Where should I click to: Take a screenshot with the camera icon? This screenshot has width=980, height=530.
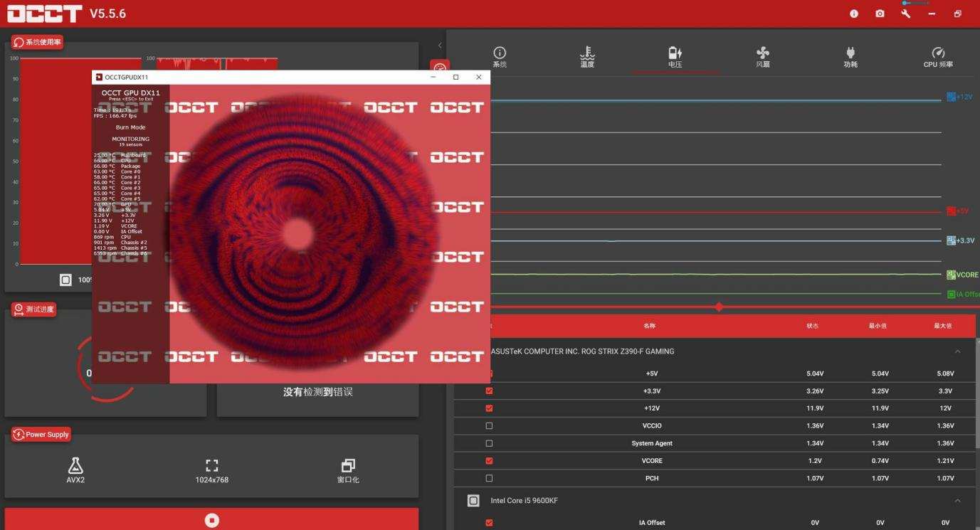(880, 14)
